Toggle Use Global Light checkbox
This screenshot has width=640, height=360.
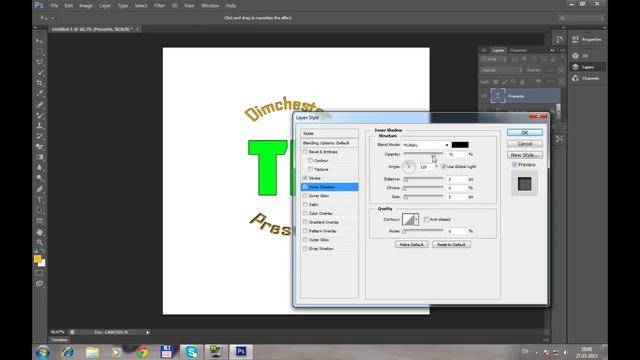click(444, 167)
